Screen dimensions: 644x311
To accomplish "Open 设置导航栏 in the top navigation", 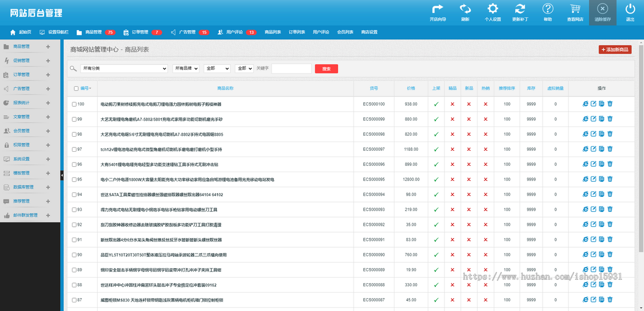I will pos(54,32).
